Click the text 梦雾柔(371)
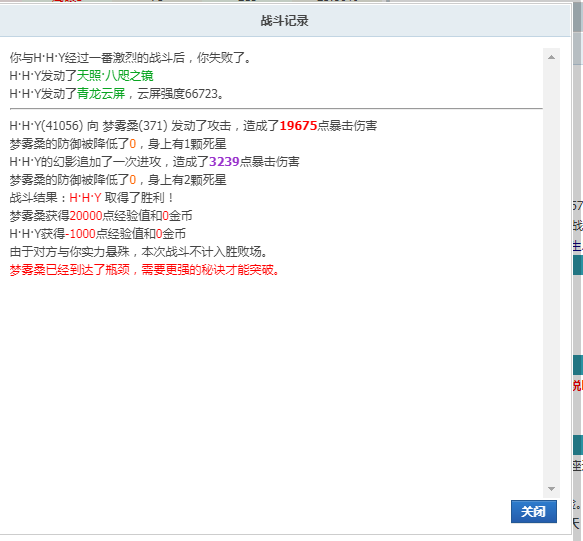Image resolution: width=583 pixels, height=541 pixels. point(135,126)
